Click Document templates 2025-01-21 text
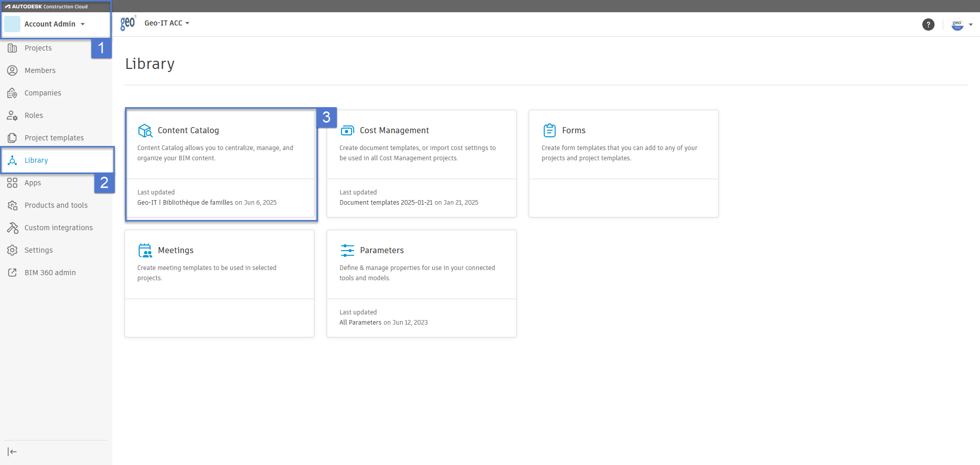Screen dimensions: 980x465 click(x=386, y=203)
